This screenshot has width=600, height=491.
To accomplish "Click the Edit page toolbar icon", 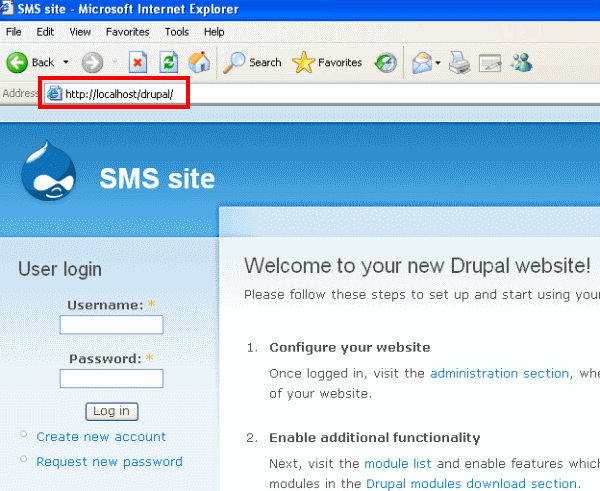I will coord(490,63).
